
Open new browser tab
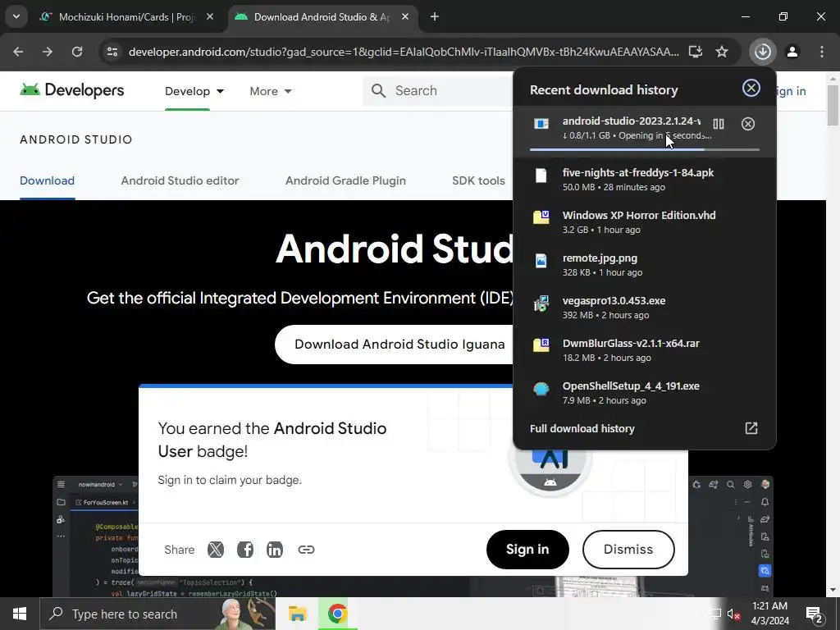click(x=435, y=16)
